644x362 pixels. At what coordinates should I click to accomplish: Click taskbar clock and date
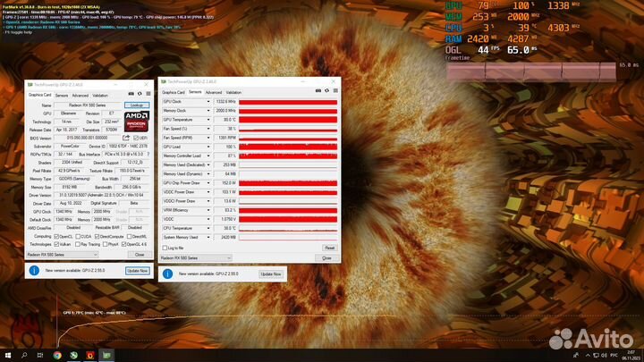pos(631,355)
